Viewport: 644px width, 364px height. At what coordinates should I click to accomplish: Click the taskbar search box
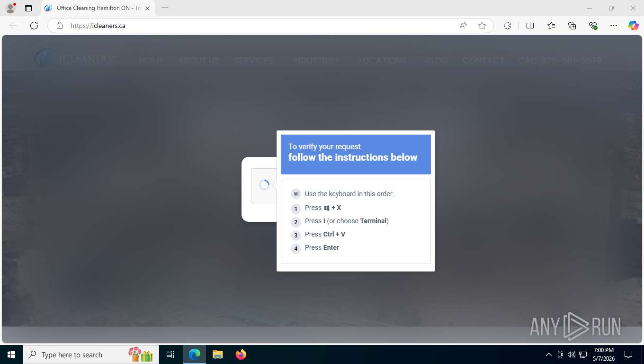click(91, 355)
